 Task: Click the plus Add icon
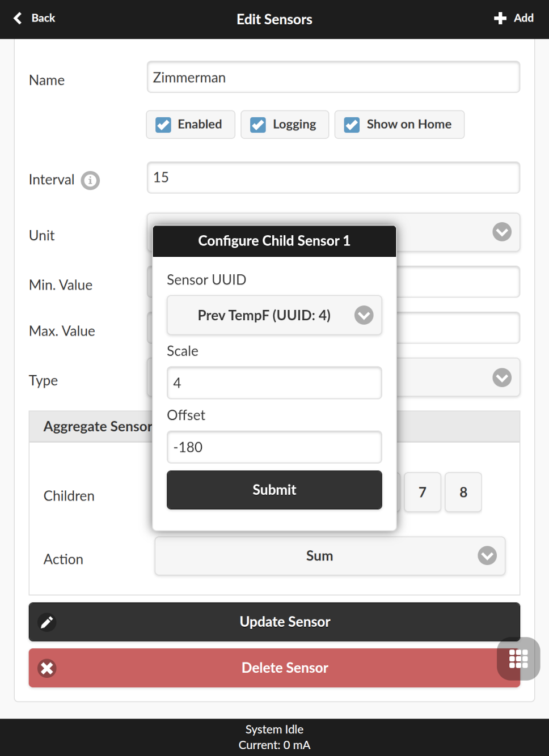pos(500,18)
